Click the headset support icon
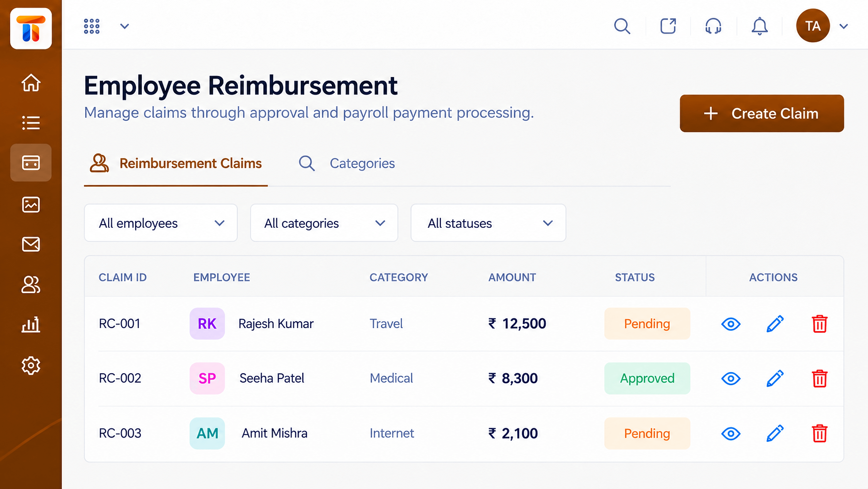868x489 pixels. [713, 26]
